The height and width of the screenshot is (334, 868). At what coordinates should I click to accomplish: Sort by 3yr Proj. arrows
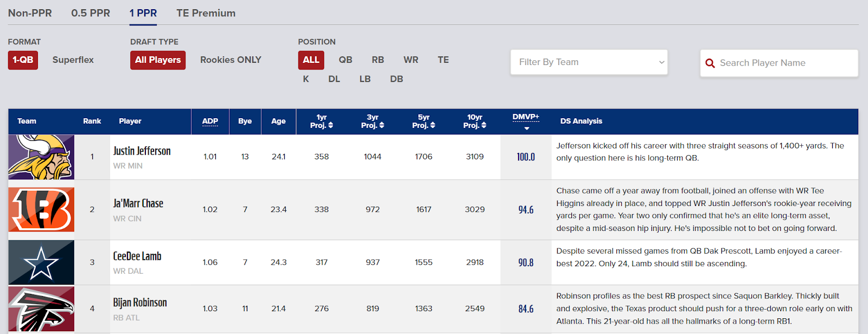[381, 125]
